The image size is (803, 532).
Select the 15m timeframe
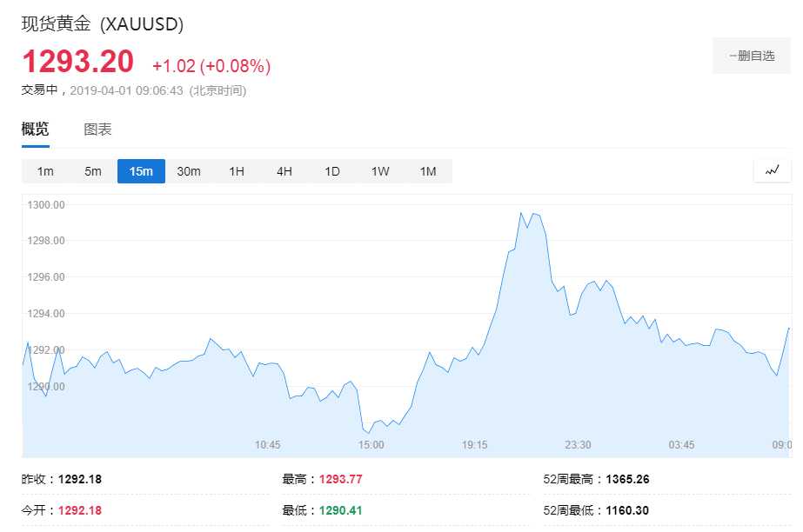tap(141, 171)
